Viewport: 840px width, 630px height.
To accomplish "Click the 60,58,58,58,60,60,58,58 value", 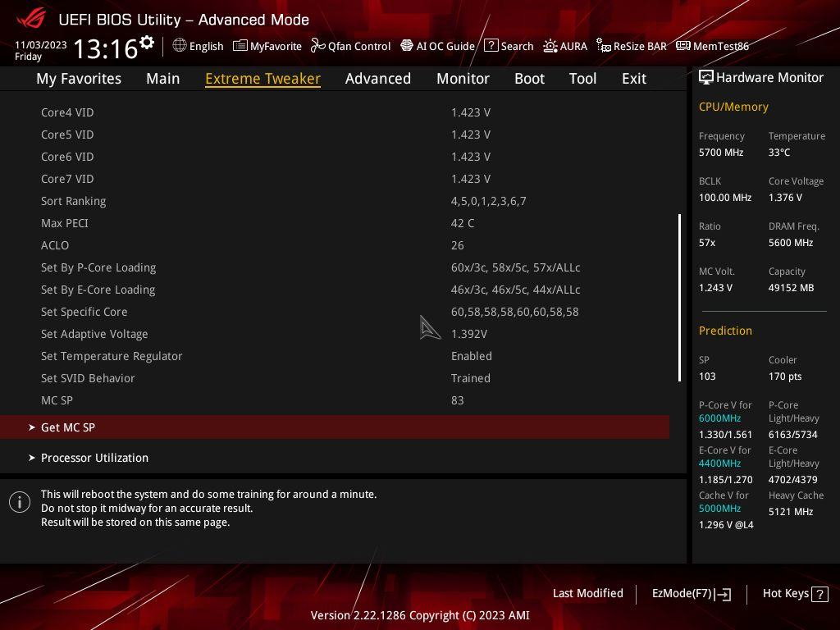I will point(515,312).
